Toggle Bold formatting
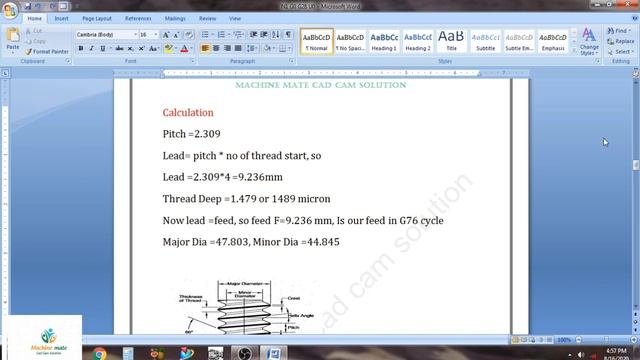The height and width of the screenshot is (360, 640). 81,49
